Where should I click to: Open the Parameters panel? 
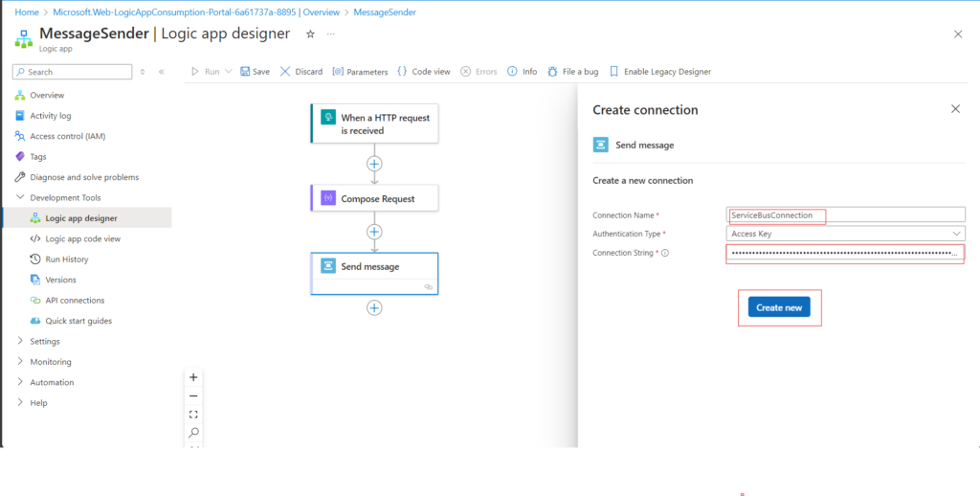point(360,71)
